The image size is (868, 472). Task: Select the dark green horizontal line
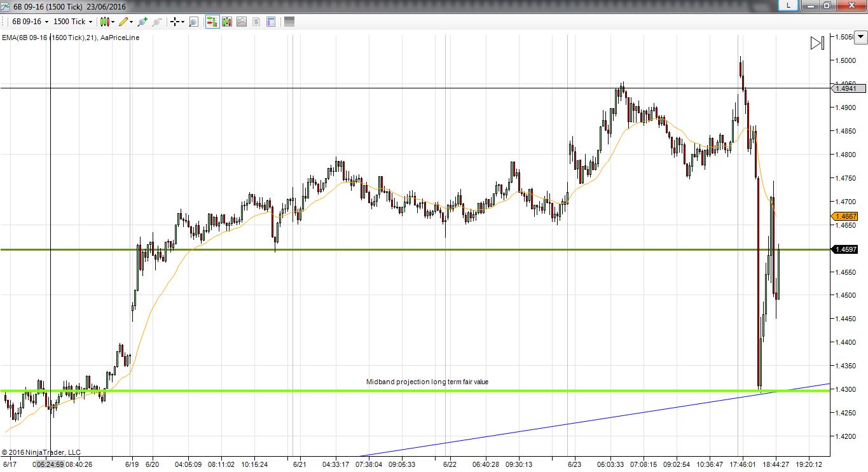[x=415, y=249]
